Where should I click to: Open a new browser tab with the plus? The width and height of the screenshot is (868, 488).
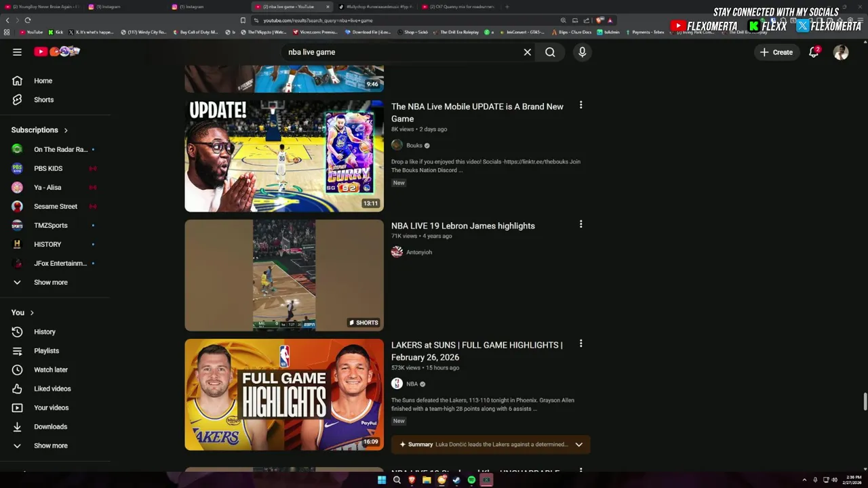click(507, 7)
